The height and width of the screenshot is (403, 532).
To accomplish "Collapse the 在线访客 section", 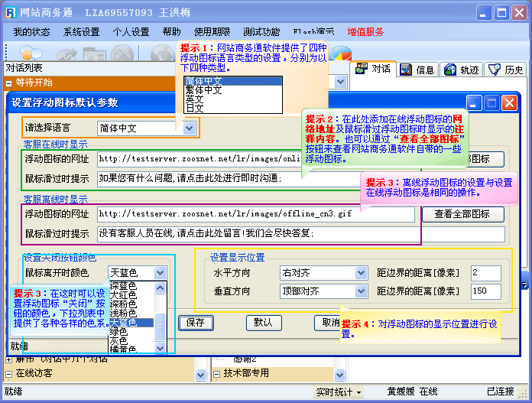I will coord(9,373).
